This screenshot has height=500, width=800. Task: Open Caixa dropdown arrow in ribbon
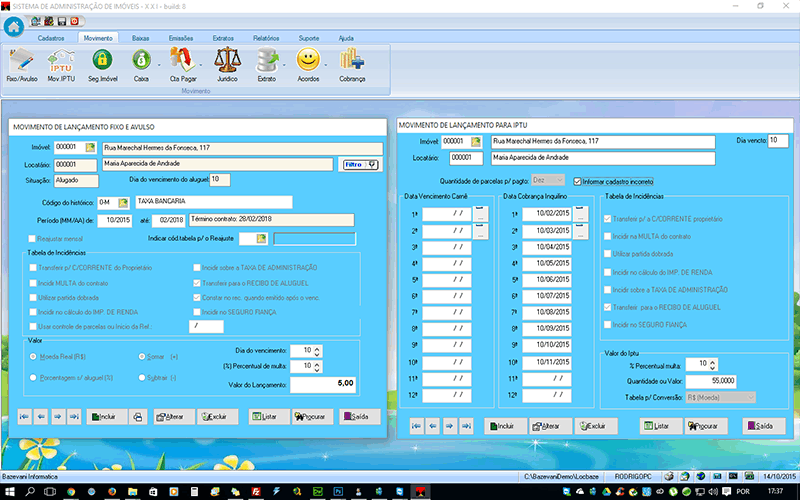point(159,65)
